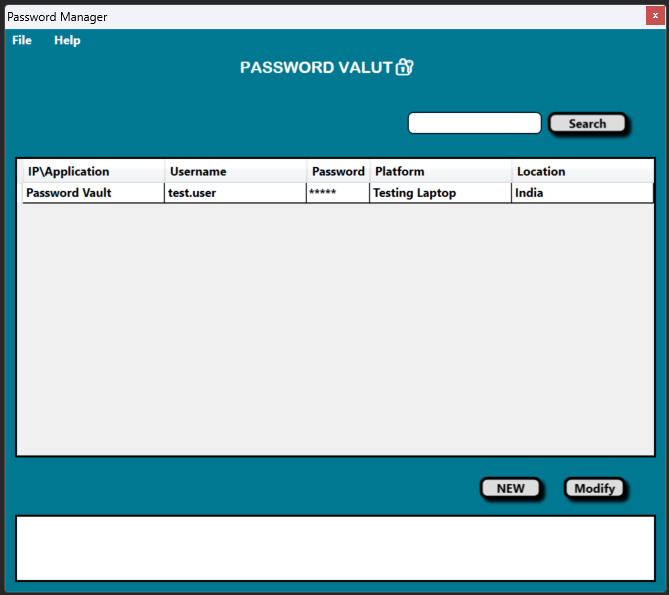Click the NEW button

coord(510,488)
